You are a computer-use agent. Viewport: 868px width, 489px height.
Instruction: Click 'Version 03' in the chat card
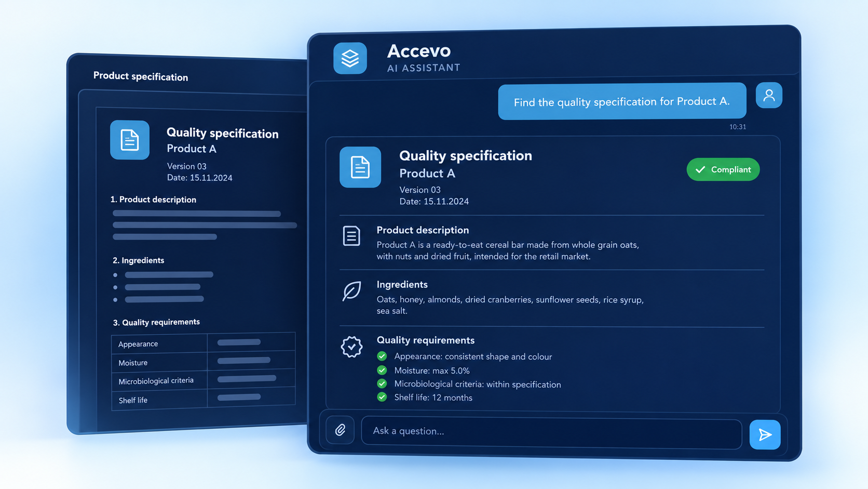coord(420,190)
